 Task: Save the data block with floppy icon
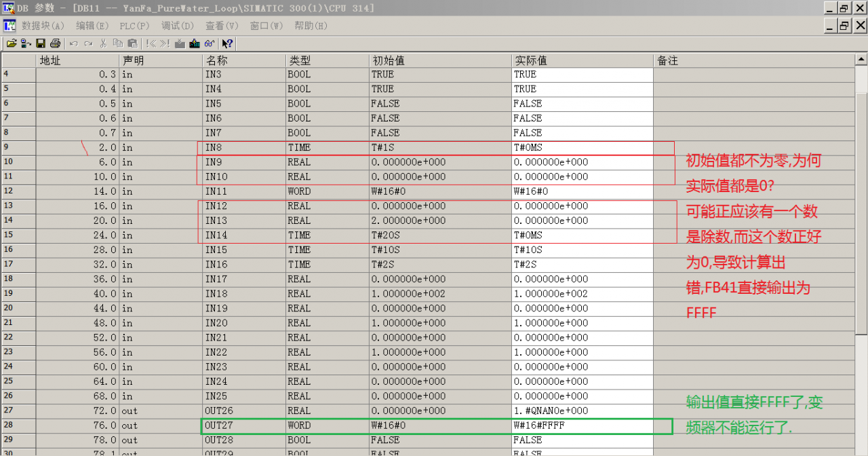pyautogui.click(x=41, y=43)
